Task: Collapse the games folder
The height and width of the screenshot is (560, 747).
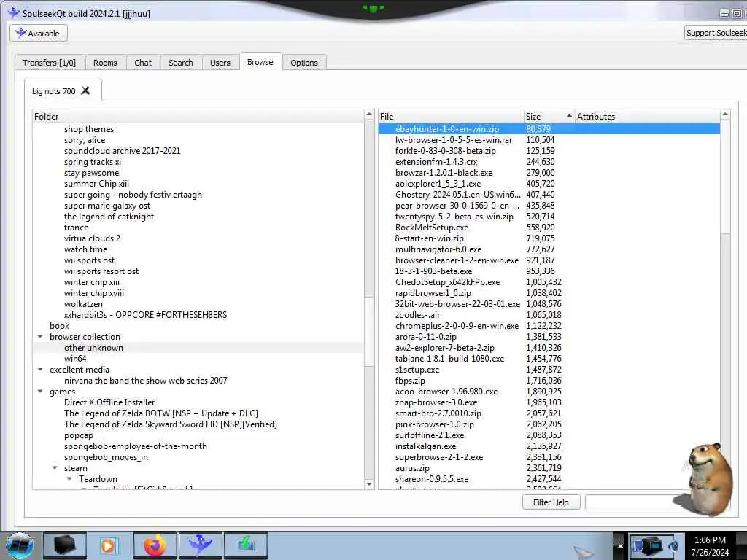Action: (41, 392)
